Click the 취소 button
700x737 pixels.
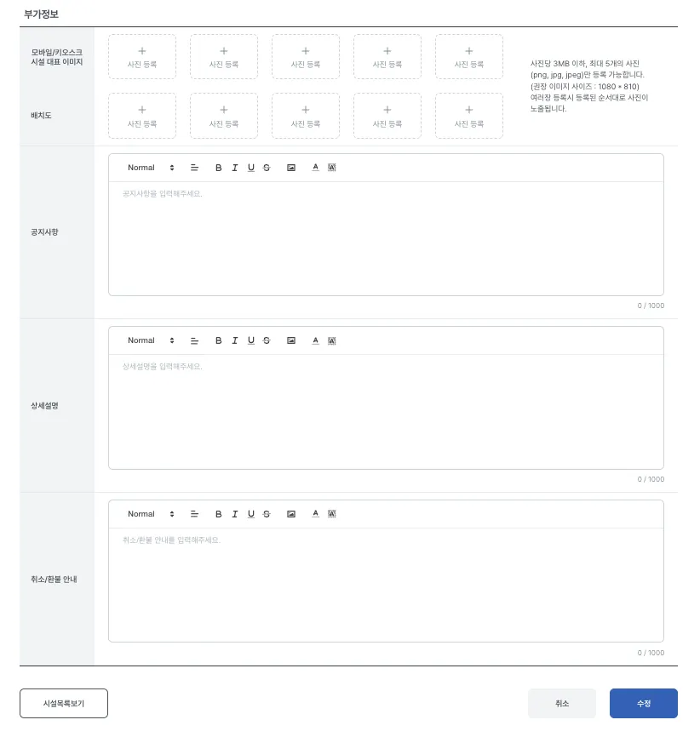point(562,704)
